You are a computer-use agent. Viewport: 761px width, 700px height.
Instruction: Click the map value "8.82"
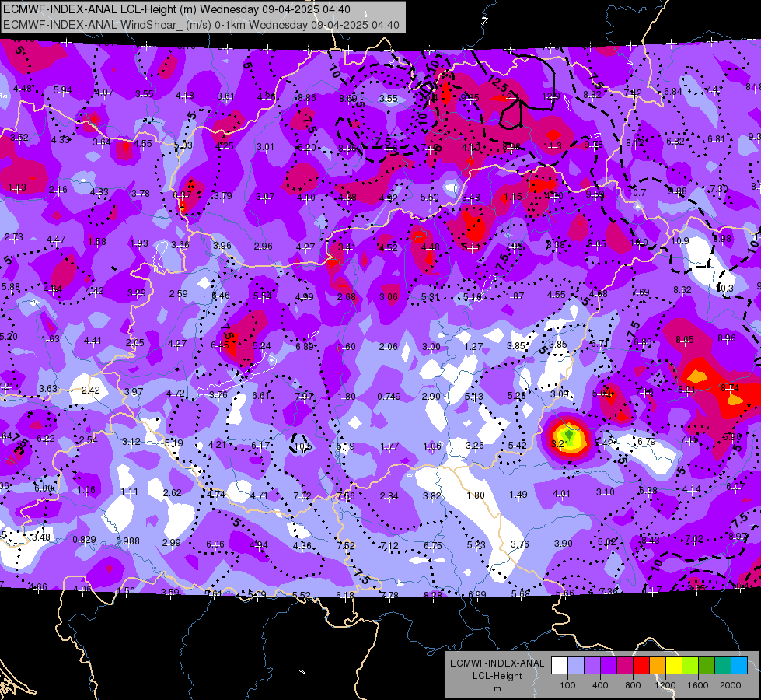coord(592,95)
